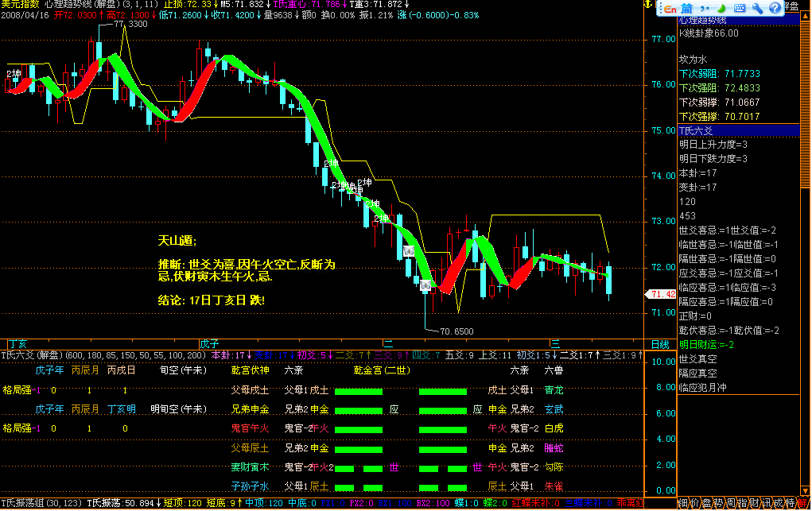Viewport: 812px width, 511px height.
Task: Switch to the 价 tab
Action: click(694, 503)
